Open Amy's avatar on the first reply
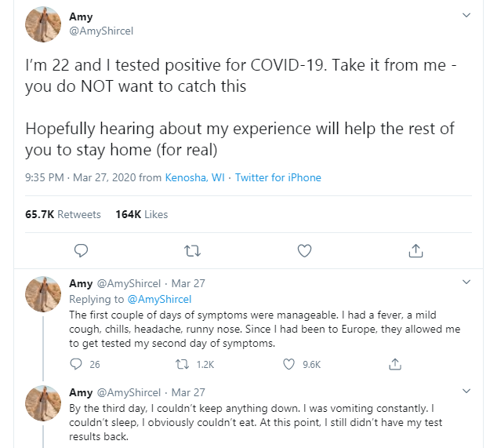The width and height of the screenshot is (490, 448). [x=43, y=294]
